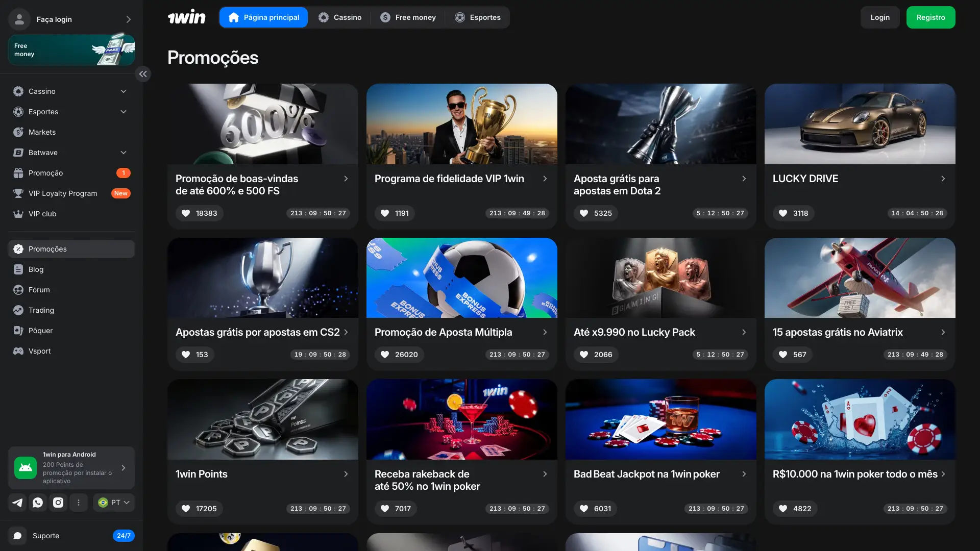Open the PT language dropdown
The image size is (980, 551).
coord(114,503)
